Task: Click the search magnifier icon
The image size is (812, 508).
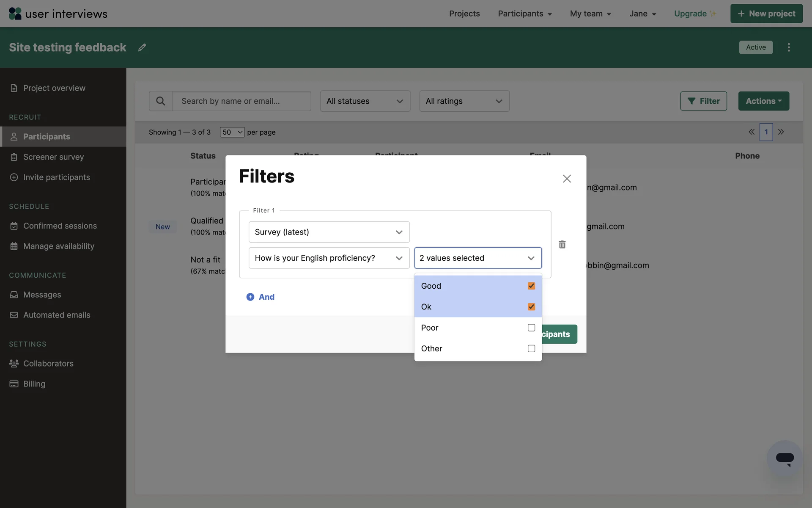Action: click(x=161, y=101)
